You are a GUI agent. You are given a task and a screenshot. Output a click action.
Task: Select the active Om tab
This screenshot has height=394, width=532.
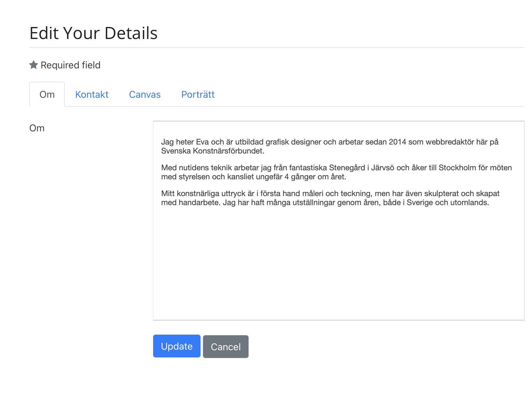[47, 94]
